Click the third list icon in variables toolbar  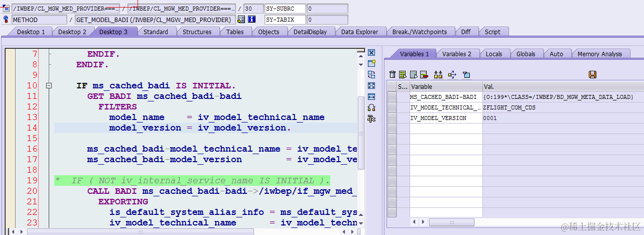(413, 74)
